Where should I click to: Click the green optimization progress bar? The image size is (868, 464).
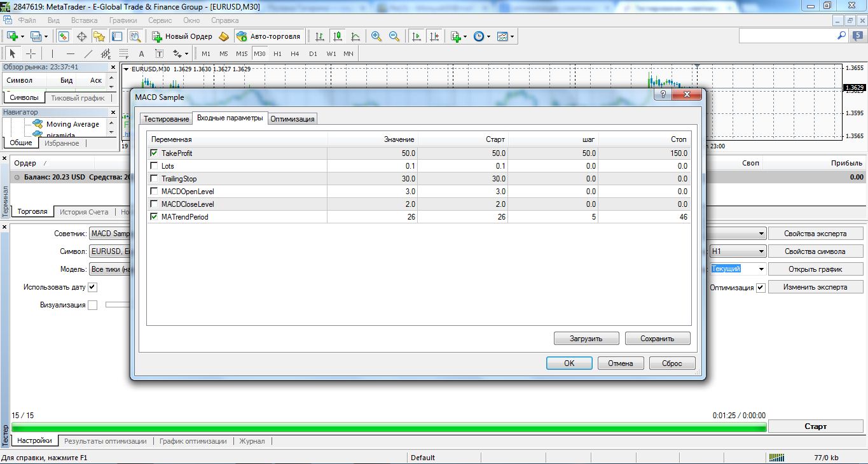coord(389,428)
